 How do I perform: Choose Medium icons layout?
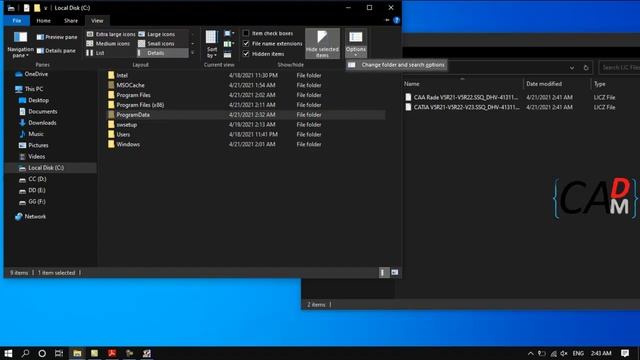click(x=109, y=44)
